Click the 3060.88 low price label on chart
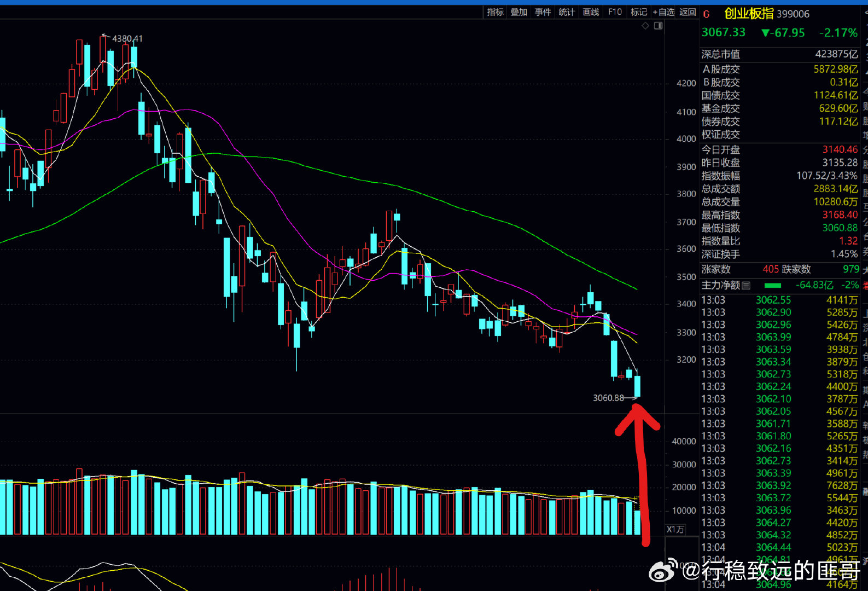This screenshot has height=591, width=868. click(x=608, y=398)
